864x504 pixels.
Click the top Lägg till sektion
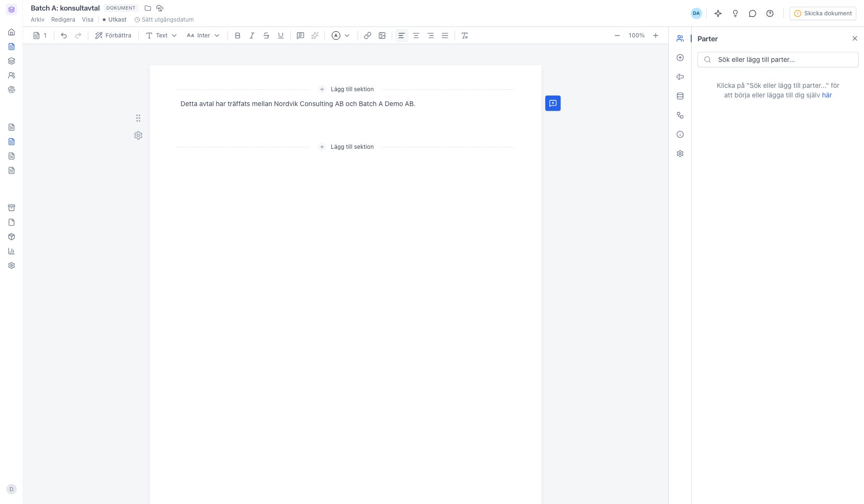(347, 89)
